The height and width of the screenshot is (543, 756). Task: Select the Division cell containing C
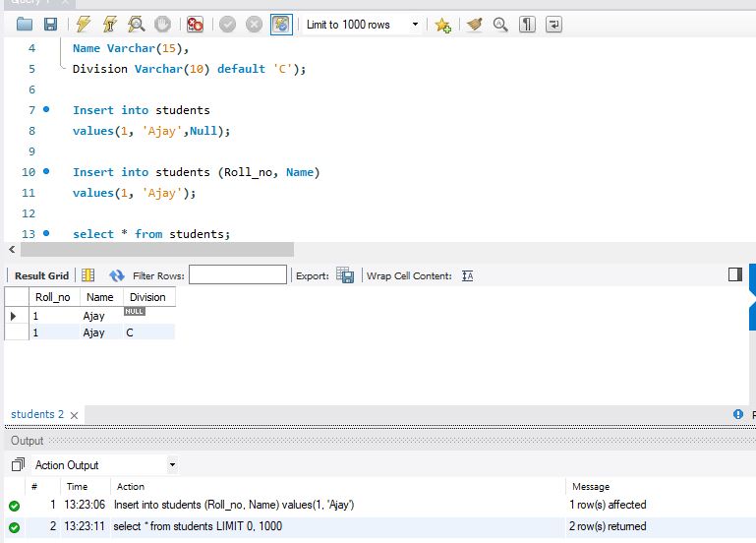pyautogui.click(x=149, y=332)
